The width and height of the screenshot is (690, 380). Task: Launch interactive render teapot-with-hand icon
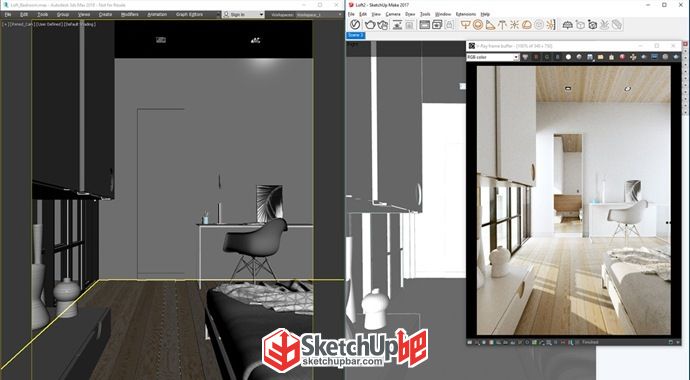pyautogui.click(x=382, y=25)
